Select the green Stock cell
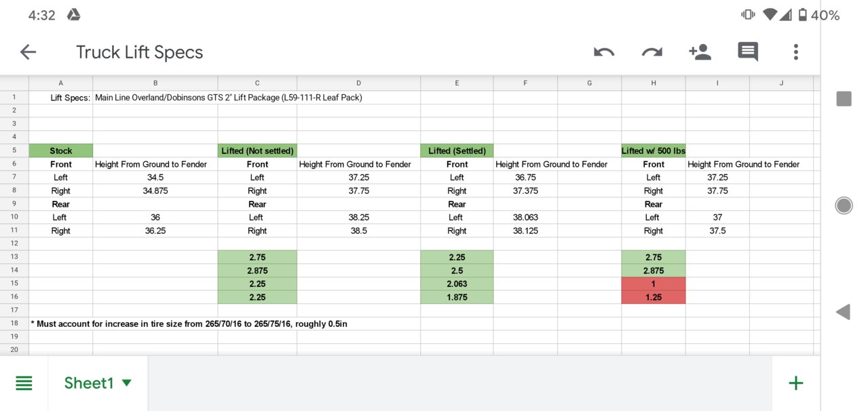Image resolution: width=868 pixels, height=411 pixels. [60, 151]
